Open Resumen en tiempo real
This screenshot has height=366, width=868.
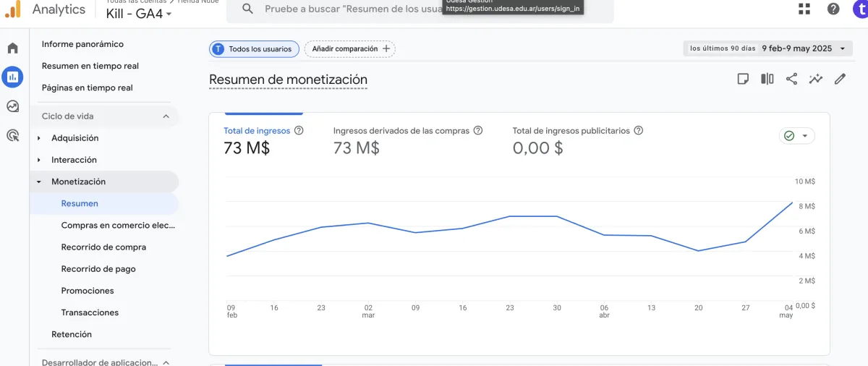90,66
